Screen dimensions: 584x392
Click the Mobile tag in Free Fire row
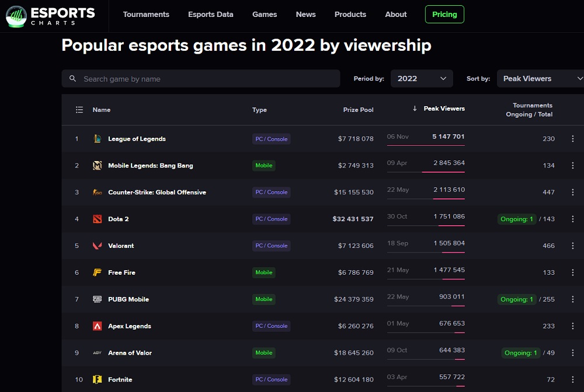click(264, 272)
